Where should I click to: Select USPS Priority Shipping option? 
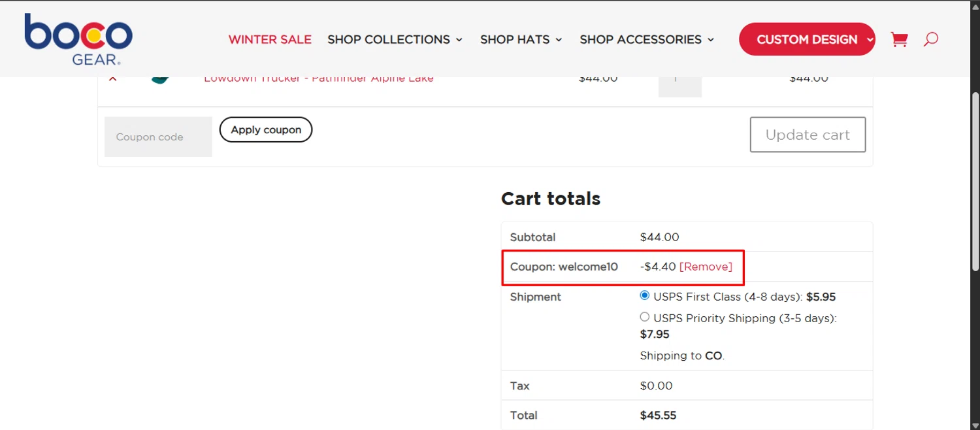(x=645, y=318)
